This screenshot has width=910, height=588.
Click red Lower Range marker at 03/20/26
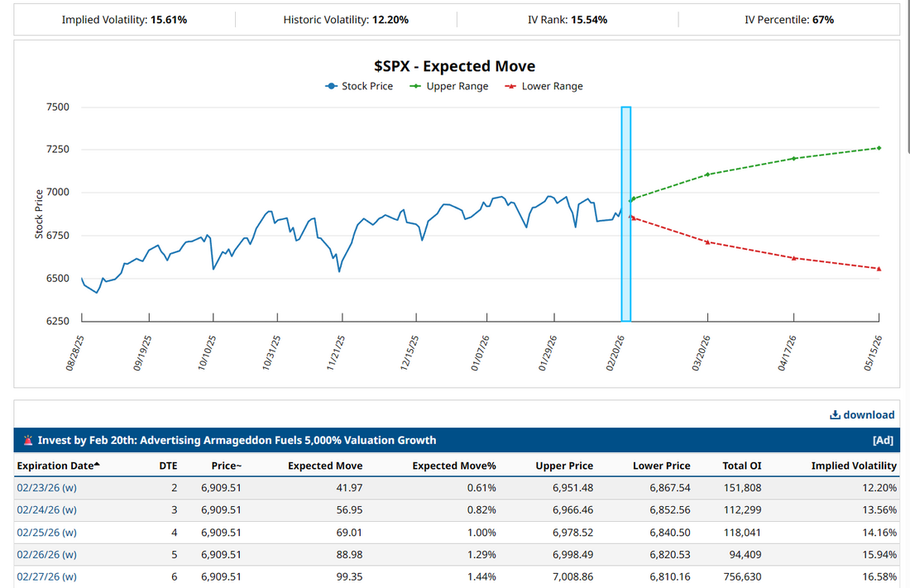click(x=707, y=241)
